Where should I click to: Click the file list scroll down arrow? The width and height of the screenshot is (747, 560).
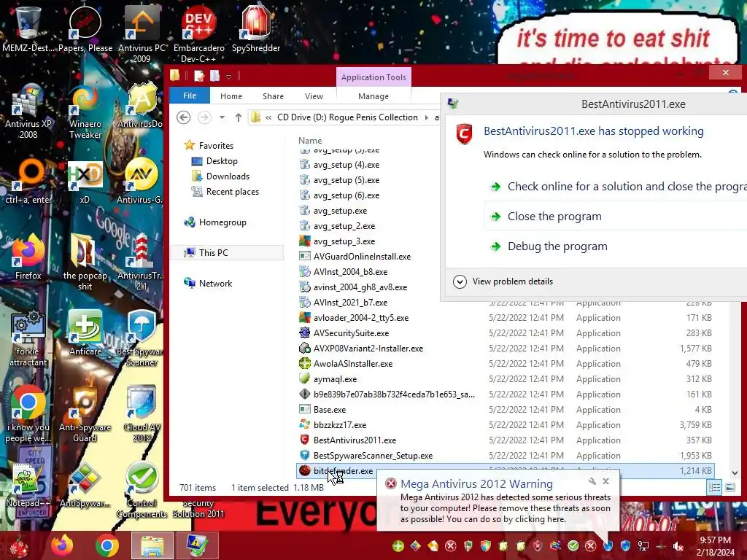[735, 472]
